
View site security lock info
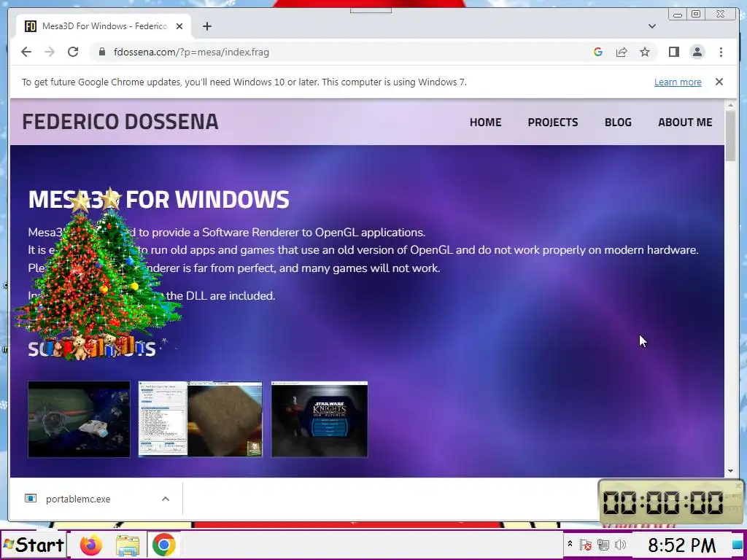pyautogui.click(x=101, y=52)
